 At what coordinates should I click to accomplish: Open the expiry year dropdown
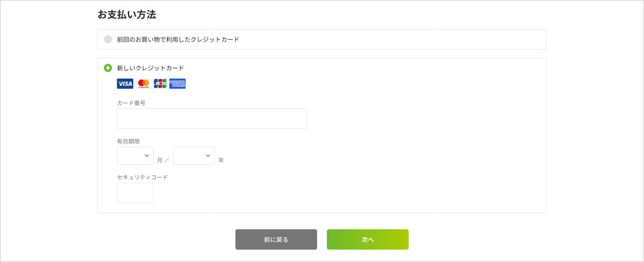point(194,155)
